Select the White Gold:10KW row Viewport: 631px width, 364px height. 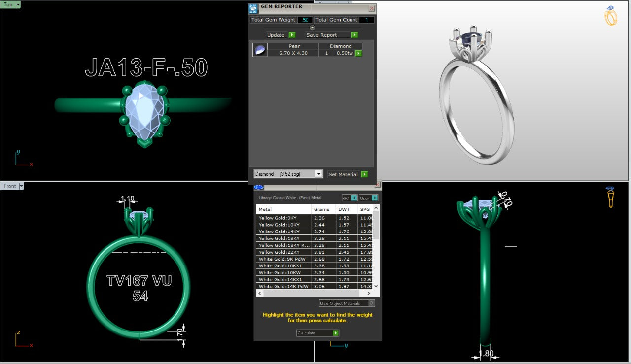[315, 273]
